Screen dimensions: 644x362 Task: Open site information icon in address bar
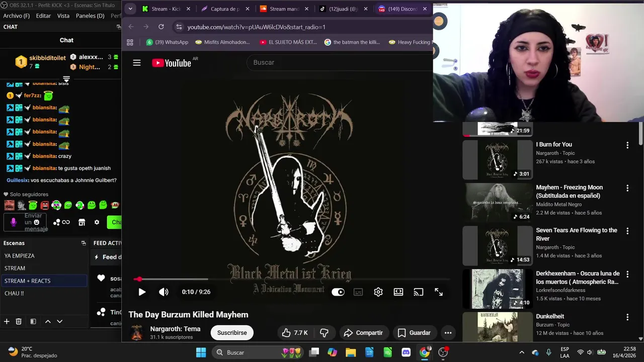click(179, 27)
